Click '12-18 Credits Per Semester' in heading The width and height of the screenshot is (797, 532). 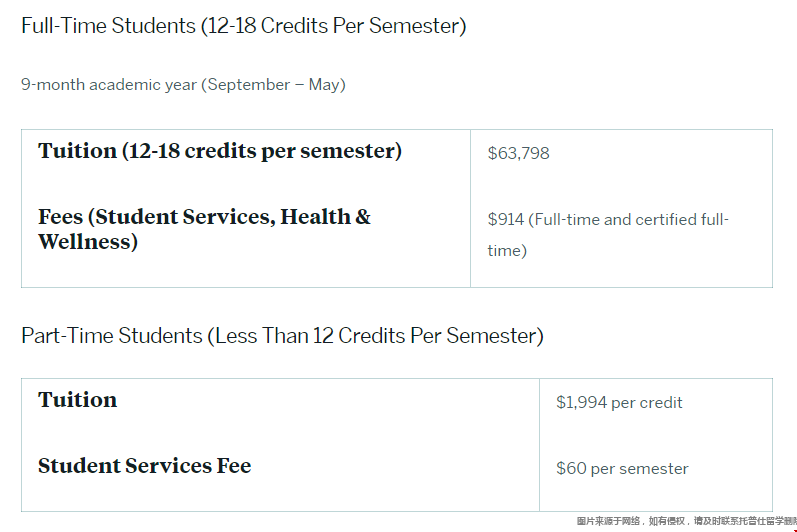pyautogui.click(x=333, y=26)
